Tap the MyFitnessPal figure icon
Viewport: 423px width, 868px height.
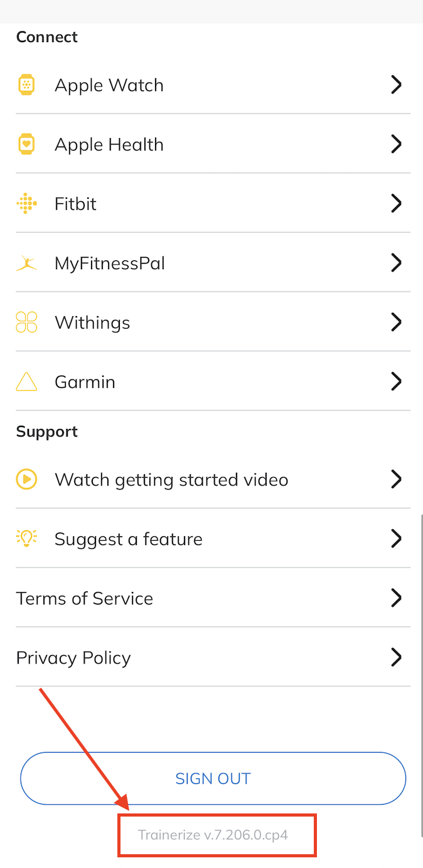26,263
